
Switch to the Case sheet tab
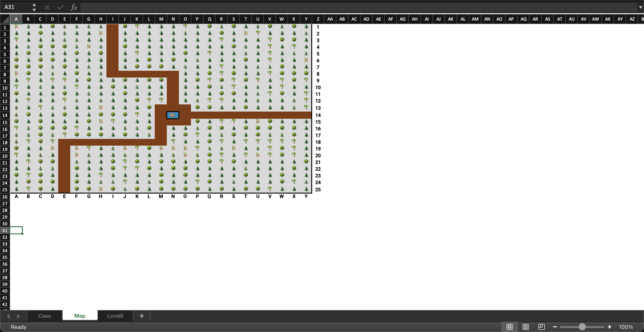[x=44, y=316]
